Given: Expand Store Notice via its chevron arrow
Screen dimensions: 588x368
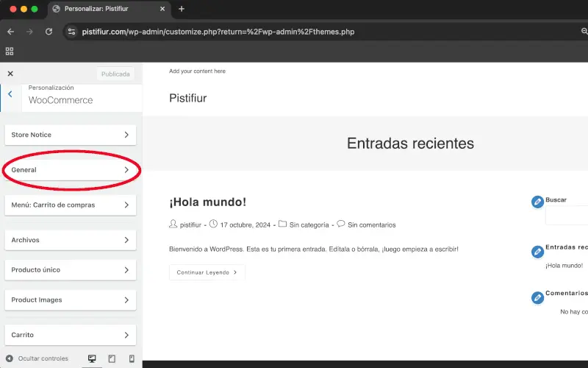Looking at the screenshot, I should (126, 135).
